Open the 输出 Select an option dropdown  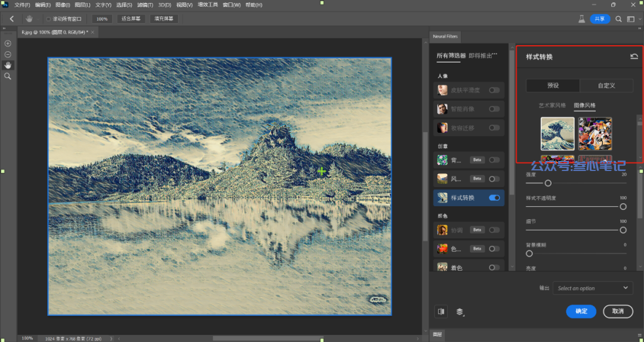592,288
